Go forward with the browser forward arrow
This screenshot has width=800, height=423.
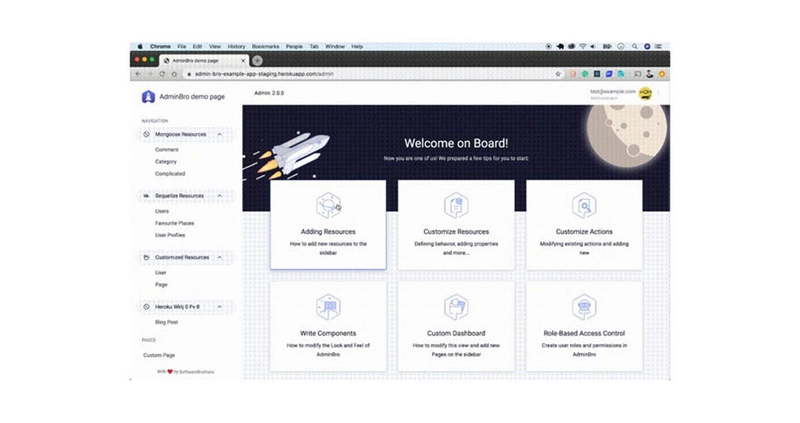[x=150, y=74]
